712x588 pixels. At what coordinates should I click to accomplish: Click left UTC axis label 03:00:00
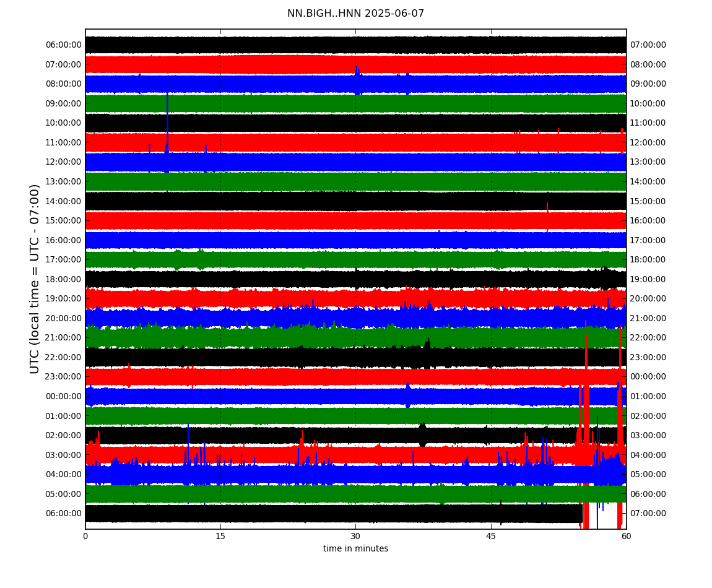point(64,455)
